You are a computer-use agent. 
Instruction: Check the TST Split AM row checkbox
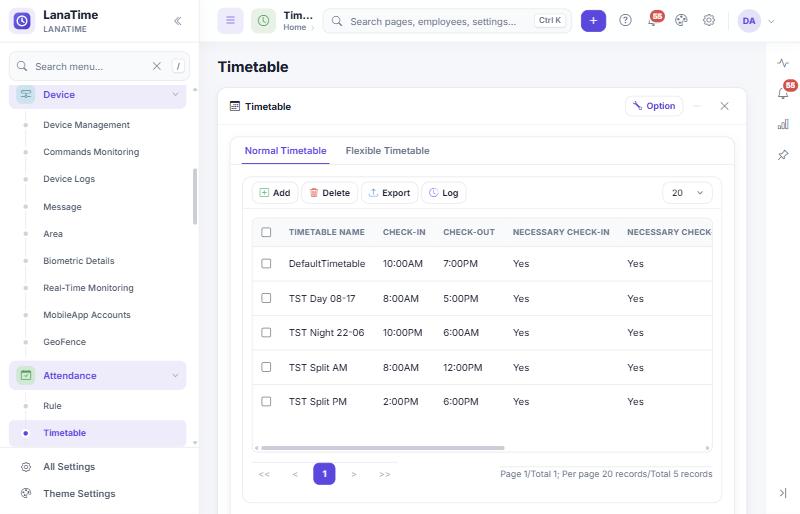(266, 367)
